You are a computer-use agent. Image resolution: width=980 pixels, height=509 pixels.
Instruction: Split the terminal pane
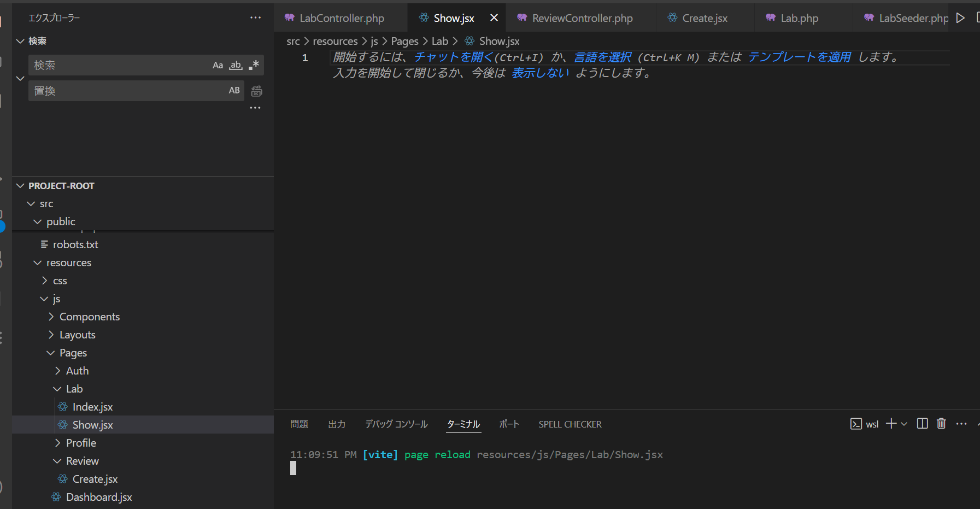click(922, 424)
